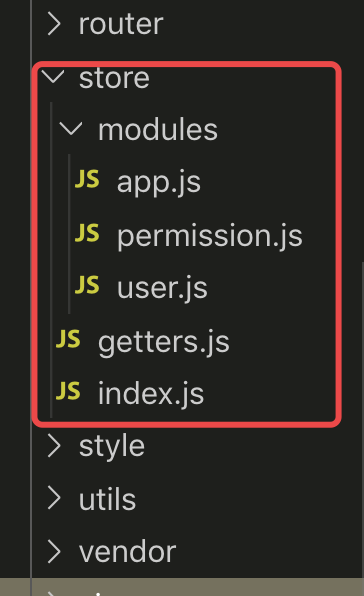Expand the utils folder chevron

coord(54,499)
